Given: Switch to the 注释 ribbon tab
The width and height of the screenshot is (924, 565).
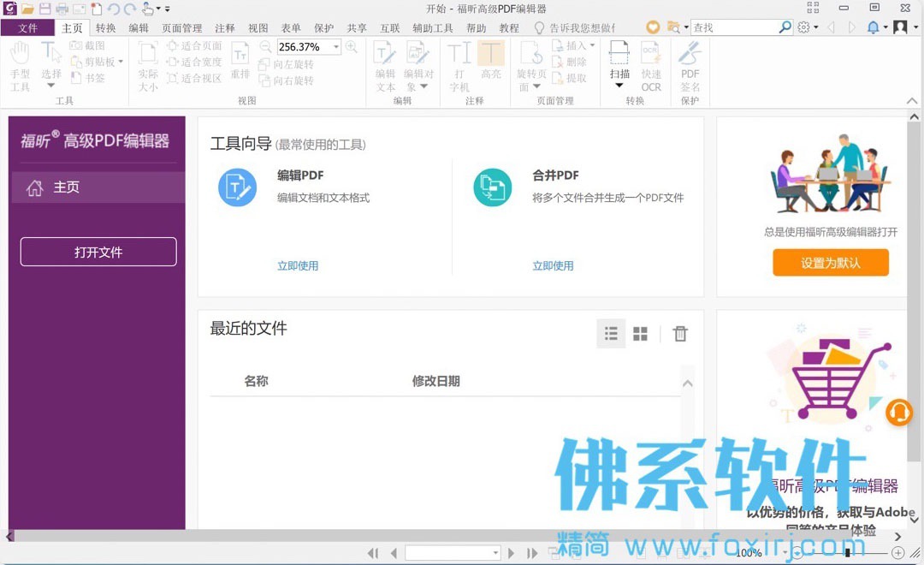Looking at the screenshot, I should coord(224,27).
